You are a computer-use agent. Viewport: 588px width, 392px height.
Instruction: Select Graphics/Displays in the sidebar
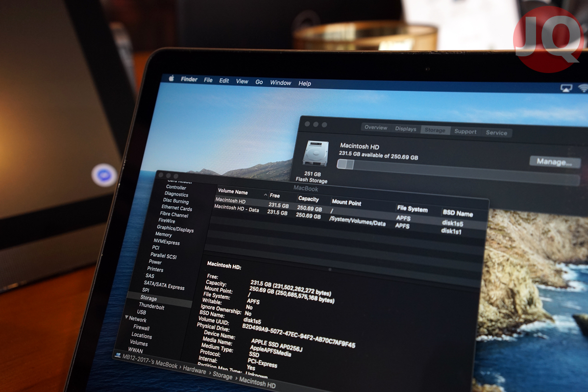[175, 229]
